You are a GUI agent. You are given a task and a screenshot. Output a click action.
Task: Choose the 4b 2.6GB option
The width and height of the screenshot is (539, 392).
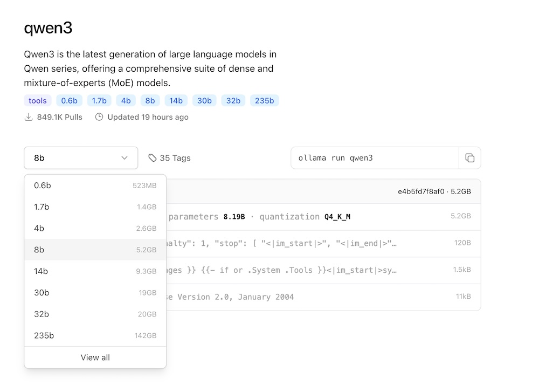(x=95, y=228)
